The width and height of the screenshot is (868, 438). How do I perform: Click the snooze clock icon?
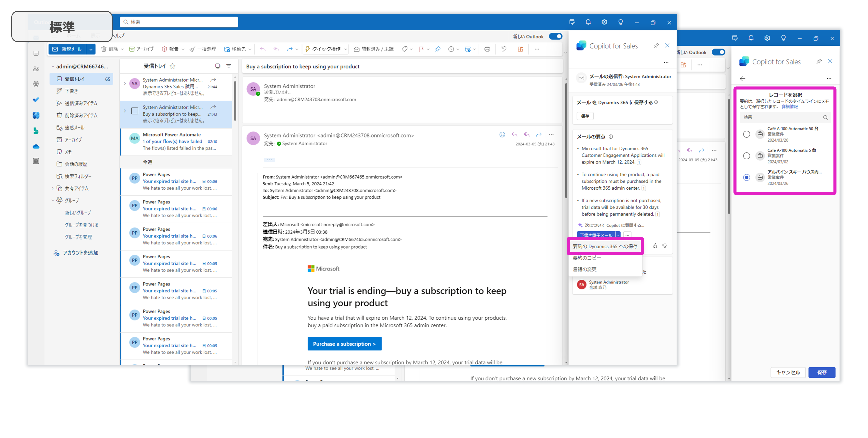[x=451, y=49]
